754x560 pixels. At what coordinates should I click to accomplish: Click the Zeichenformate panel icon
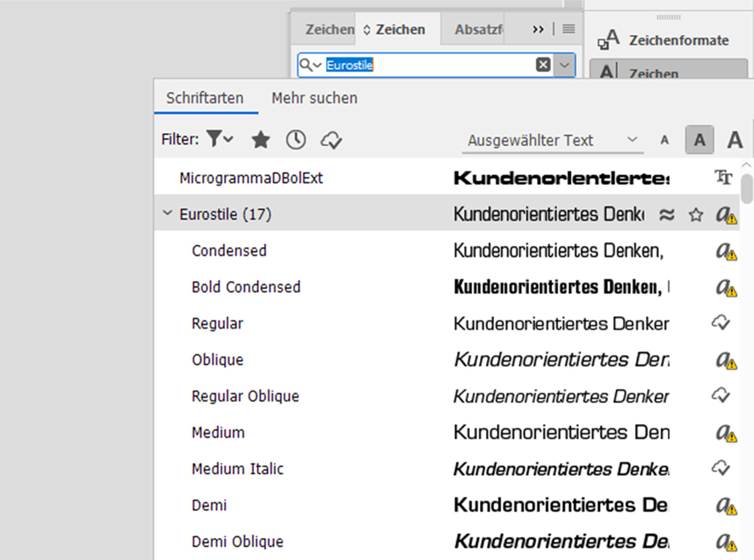[609, 40]
